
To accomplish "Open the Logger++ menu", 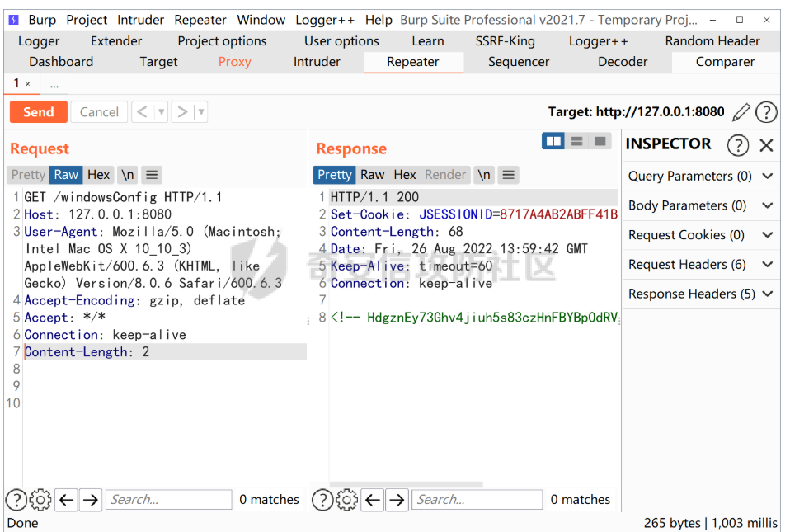I will (x=325, y=20).
